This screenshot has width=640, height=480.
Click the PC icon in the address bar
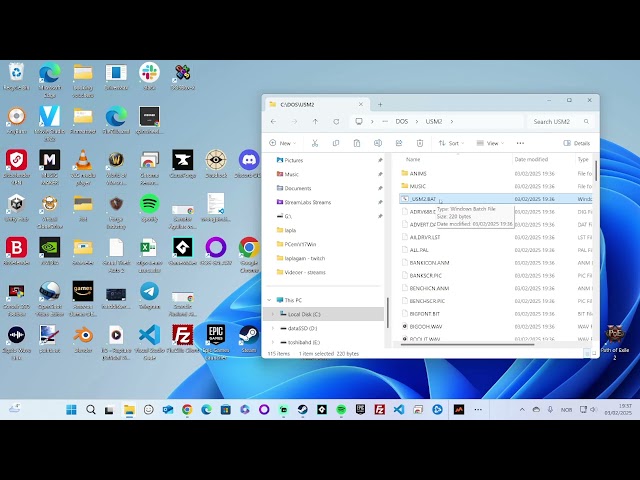point(359,122)
